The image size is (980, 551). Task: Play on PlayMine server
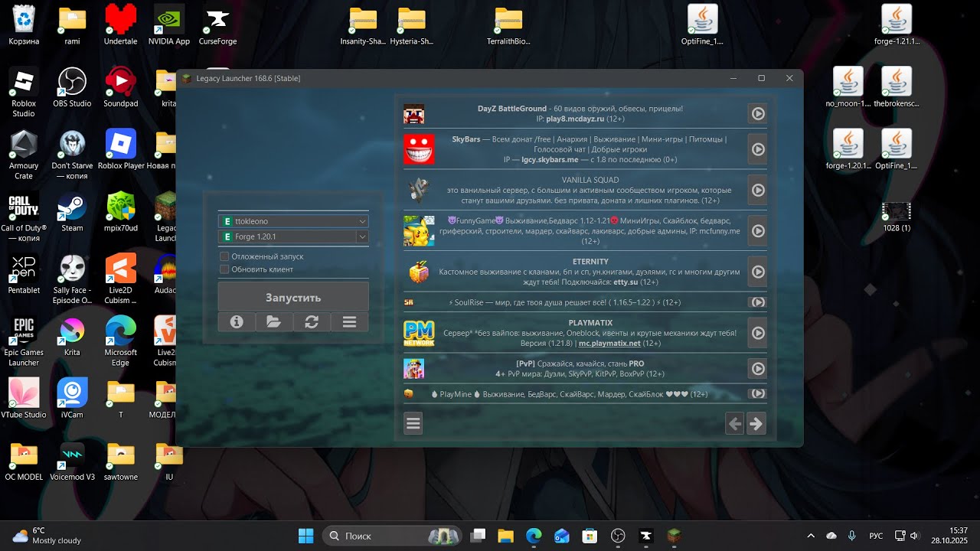tap(757, 393)
